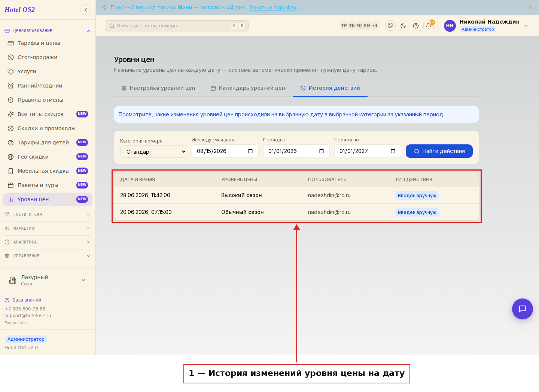Expand the Управление section
This screenshot has height=392, width=539.
tap(48, 256)
